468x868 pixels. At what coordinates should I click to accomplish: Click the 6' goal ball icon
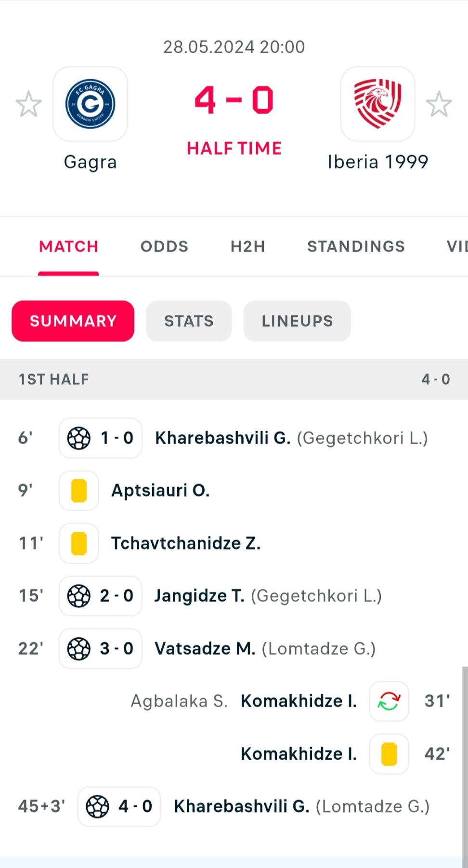click(79, 438)
